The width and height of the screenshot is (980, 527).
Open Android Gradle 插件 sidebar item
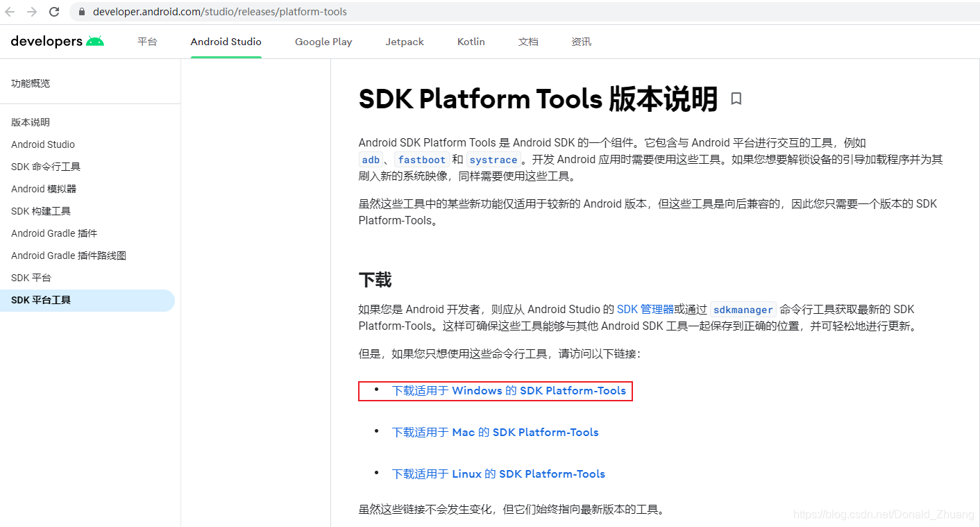[54, 233]
